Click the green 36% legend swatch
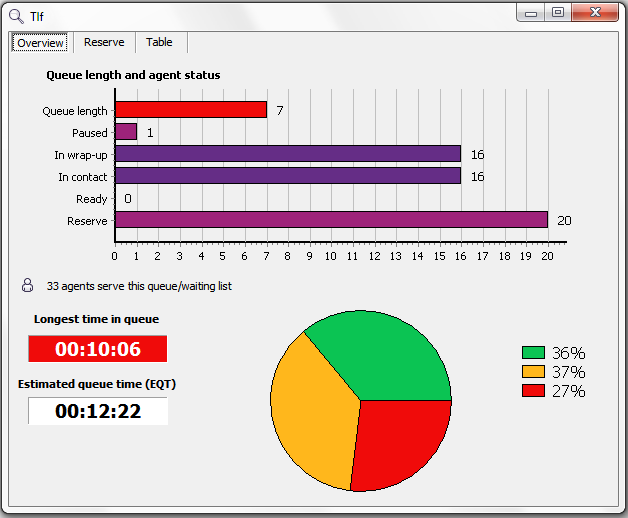This screenshot has height=518, width=628. click(x=533, y=353)
